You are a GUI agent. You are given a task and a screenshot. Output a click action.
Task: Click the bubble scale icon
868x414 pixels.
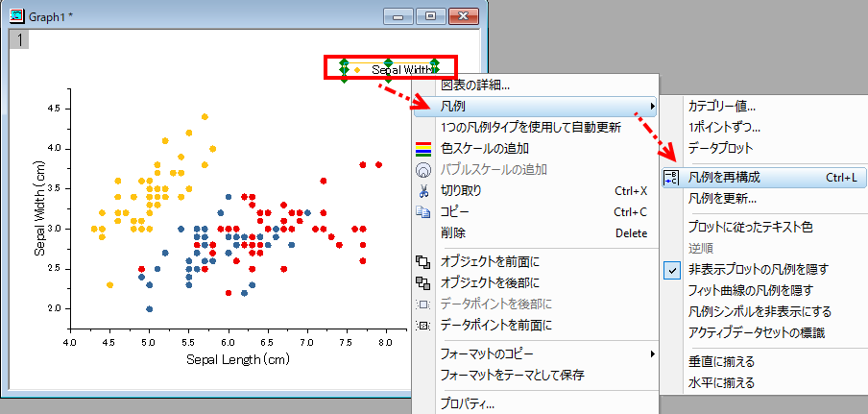423,169
